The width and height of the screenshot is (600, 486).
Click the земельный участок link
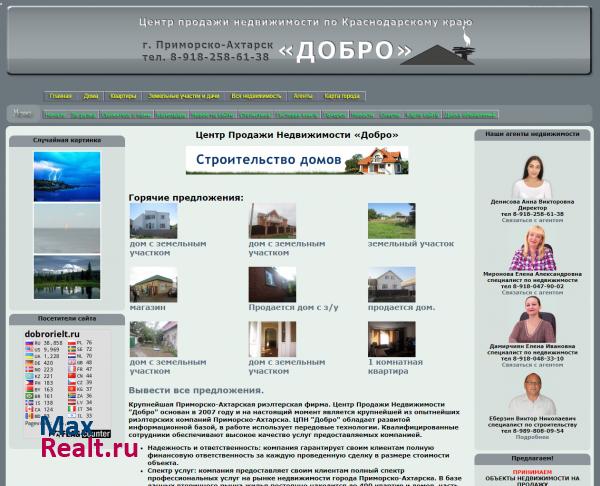tap(411, 244)
